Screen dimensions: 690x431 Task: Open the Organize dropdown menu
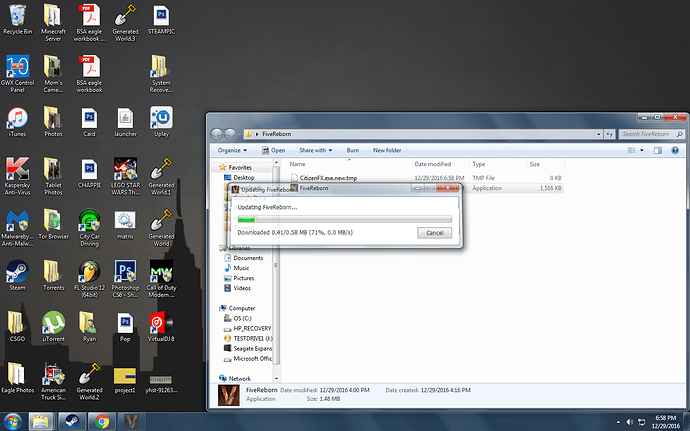pos(232,151)
